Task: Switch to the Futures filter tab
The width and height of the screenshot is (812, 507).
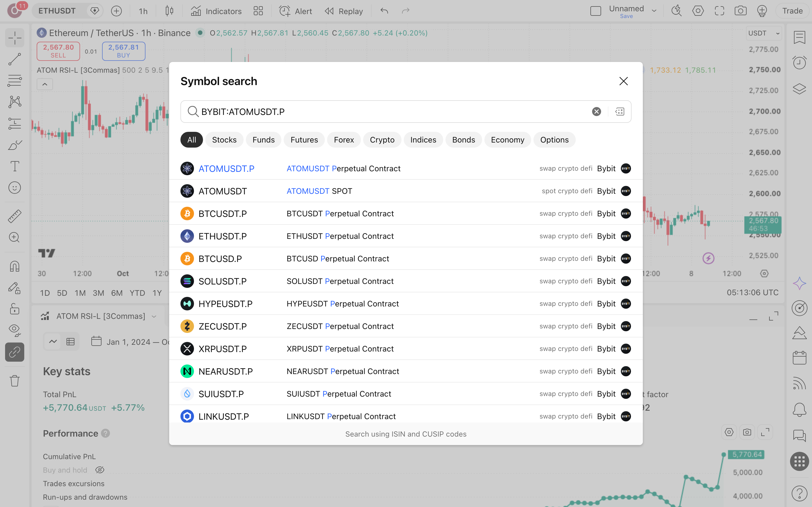Action: 304,140
